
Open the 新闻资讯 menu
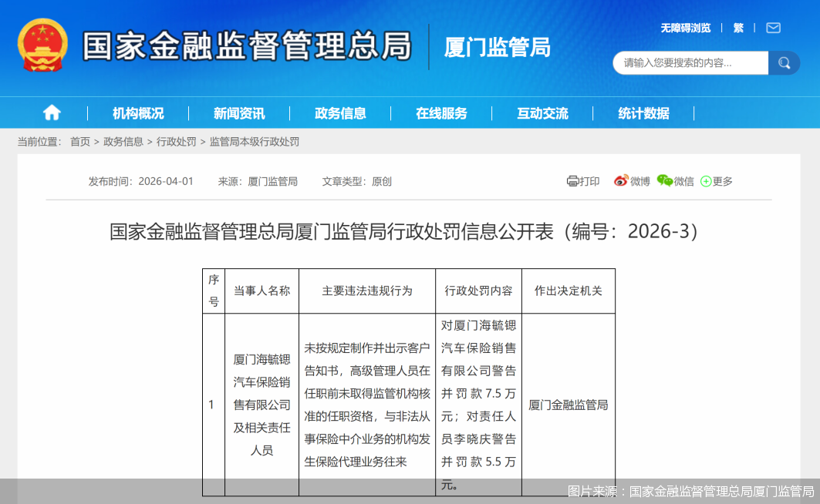click(239, 113)
